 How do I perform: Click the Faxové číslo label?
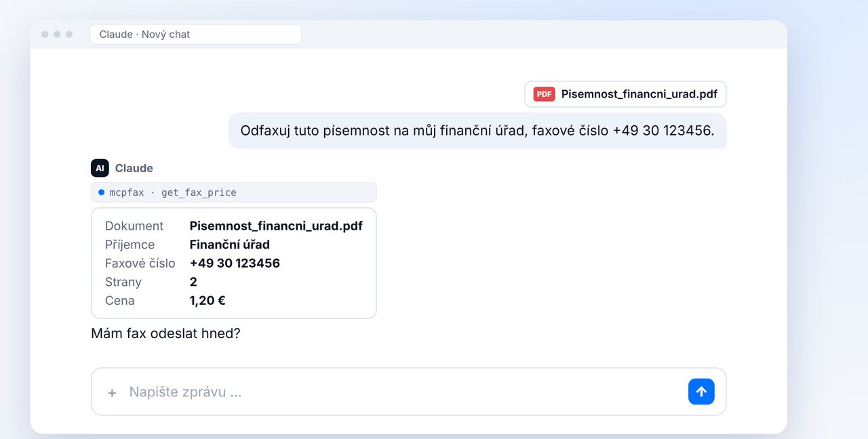(x=140, y=263)
